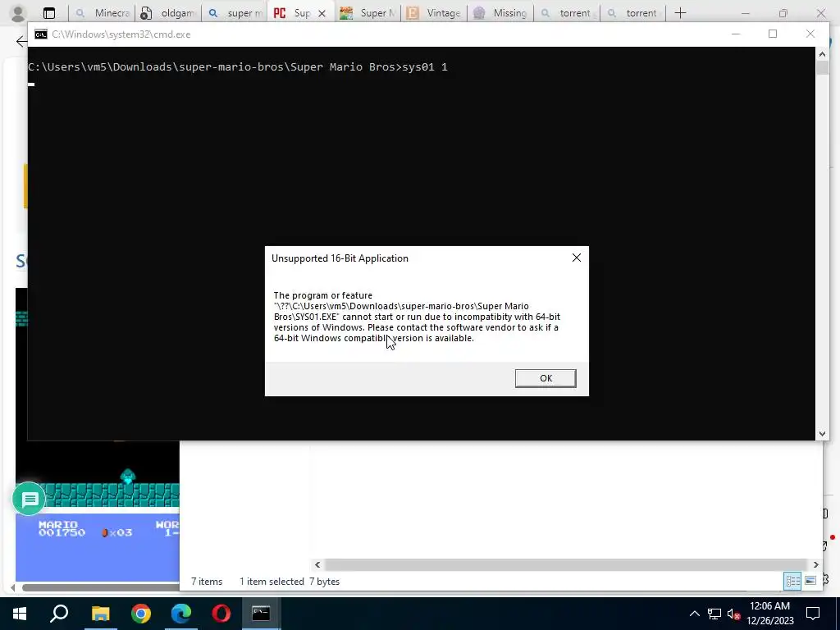This screenshot has width=840, height=630.
Task: Switch file explorer to large icons view
Action: (x=810, y=581)
